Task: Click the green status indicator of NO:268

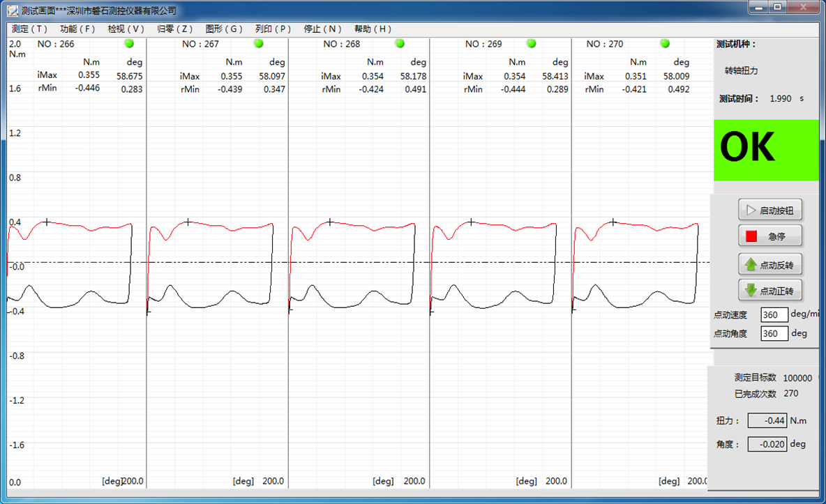Action: (400, 43)
